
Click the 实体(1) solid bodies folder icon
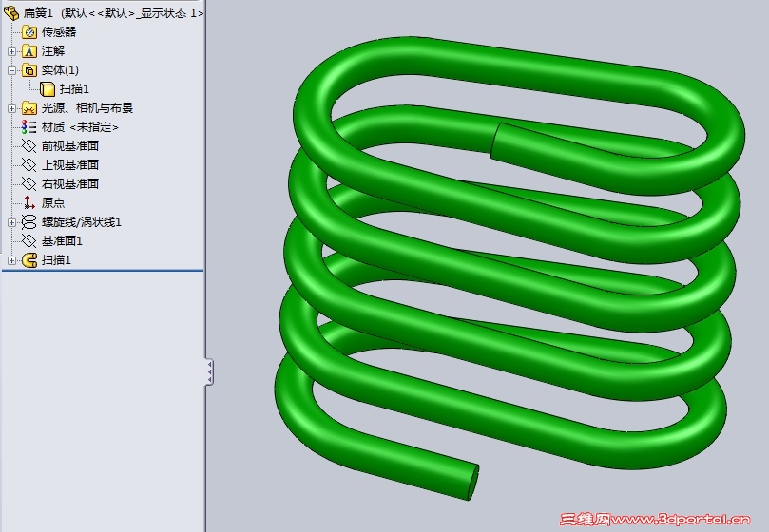coord(29,70)
